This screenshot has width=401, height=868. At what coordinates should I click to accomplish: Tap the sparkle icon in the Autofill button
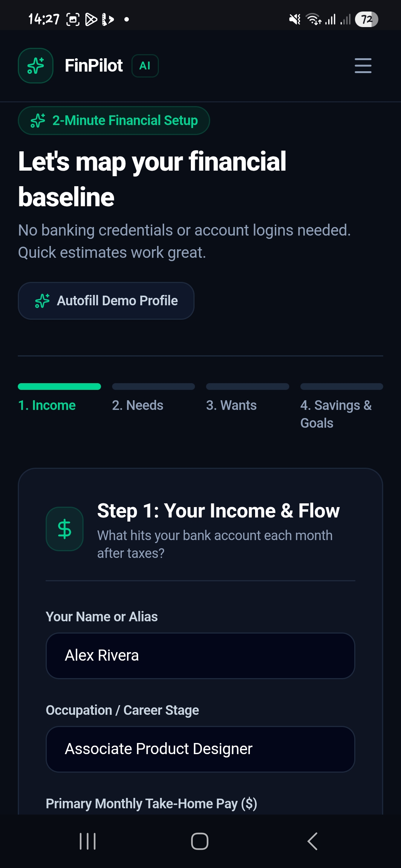pyautogui.click(x=42, y=301)
